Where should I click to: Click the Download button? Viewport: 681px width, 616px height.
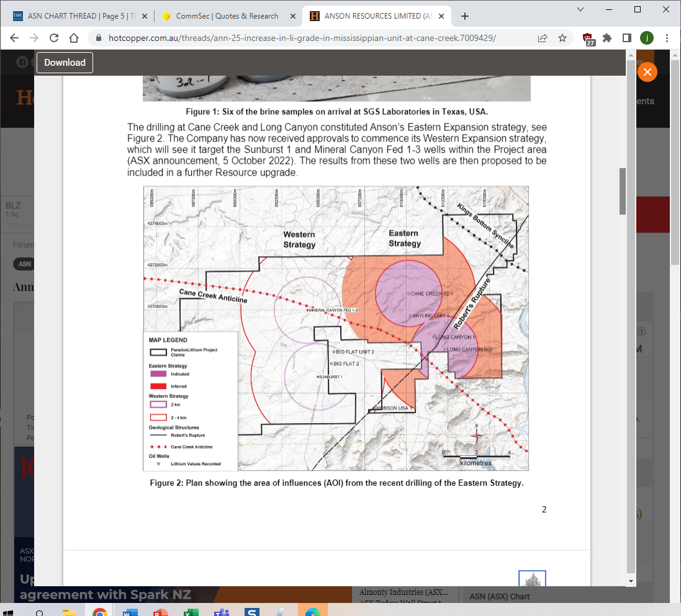65,63
